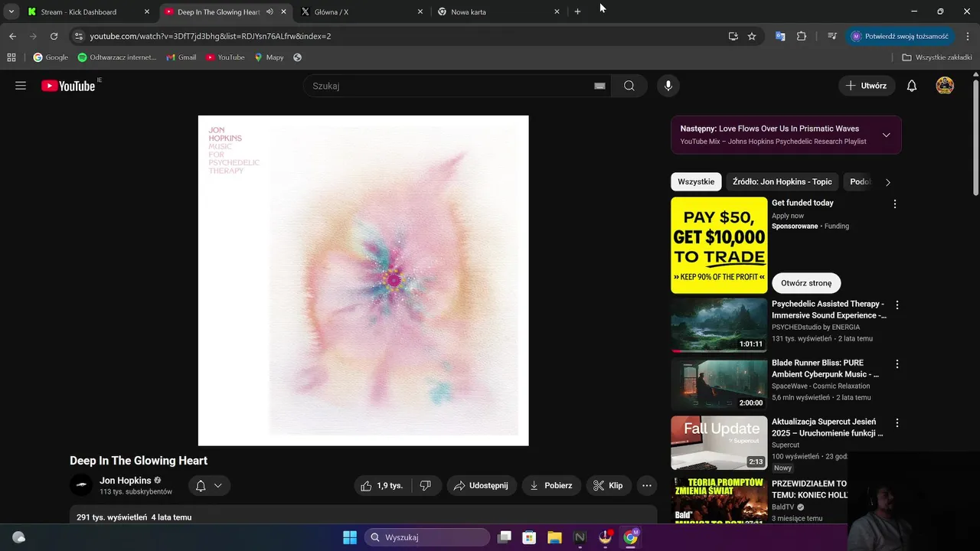The image size is (980, 551).
Task: Open options for Psychedelic Assisted Therapy video
Action: pos(897,305)
